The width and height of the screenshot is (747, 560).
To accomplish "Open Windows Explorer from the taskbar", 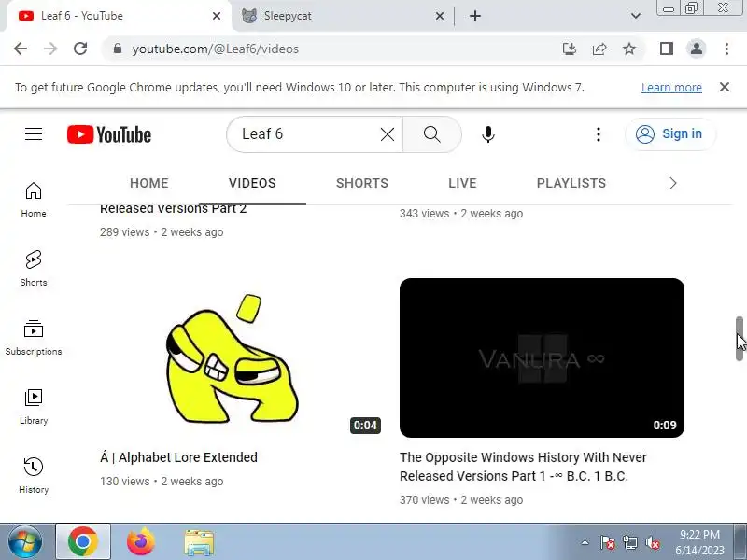I will tap(199, 543).
